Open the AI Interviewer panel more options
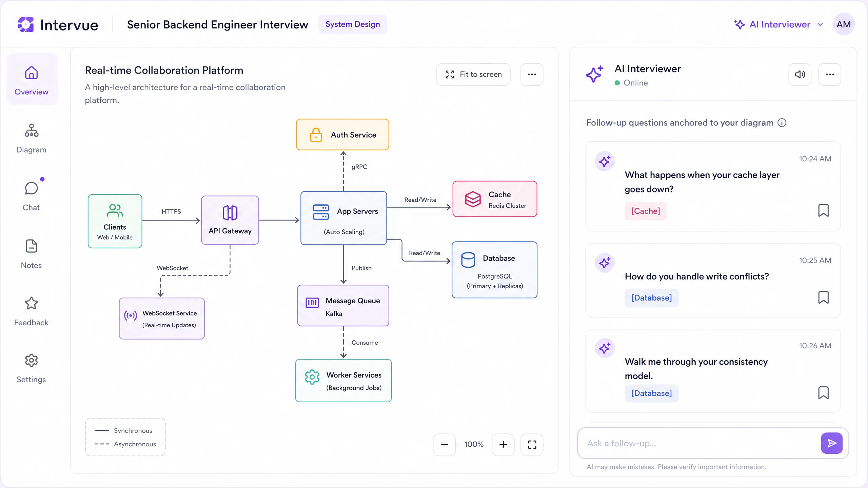The width and height of the screenshot is (868, 488). (830, 74)
